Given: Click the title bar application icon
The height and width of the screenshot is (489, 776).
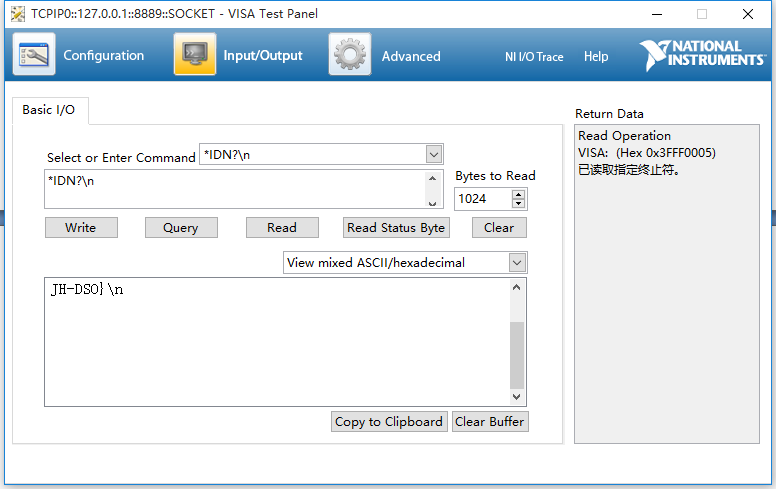Looking at the screenshot, I should 18,14.
